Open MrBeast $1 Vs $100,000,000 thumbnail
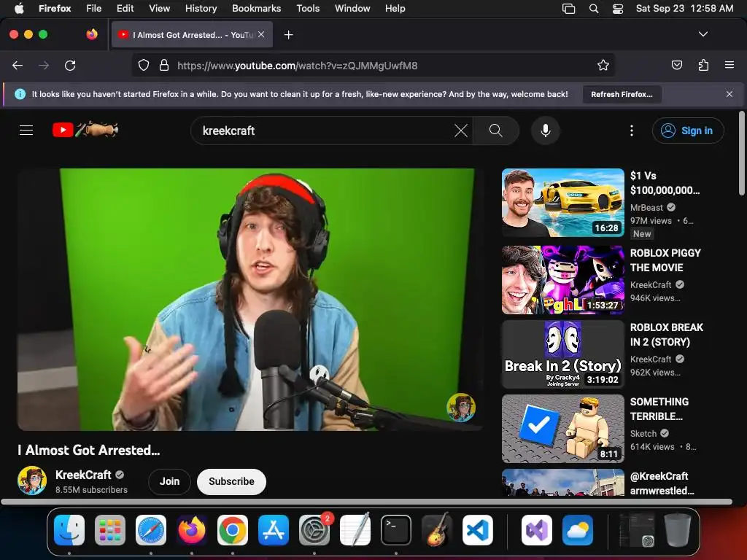This screenshot has height=560, width=747. 562,203
